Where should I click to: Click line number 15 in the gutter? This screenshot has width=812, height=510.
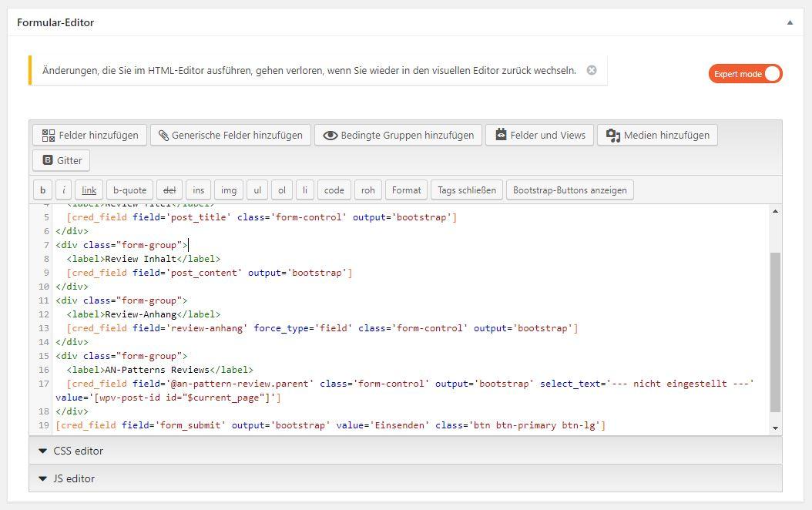click(44, 356)
